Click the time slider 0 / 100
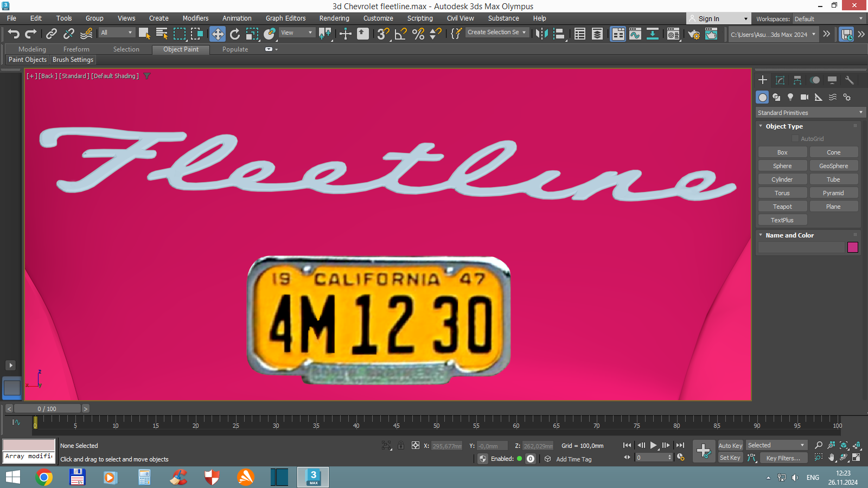This screenshot has width=868, height=488. [47, 409]
